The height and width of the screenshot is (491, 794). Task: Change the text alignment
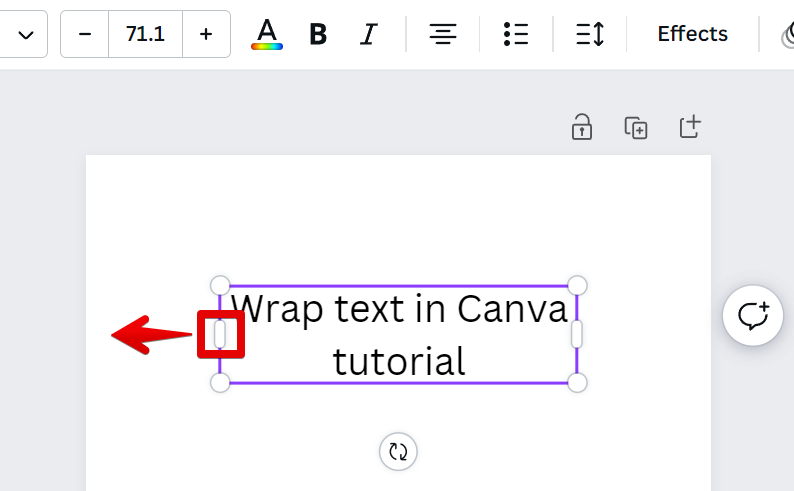(443, 34)
